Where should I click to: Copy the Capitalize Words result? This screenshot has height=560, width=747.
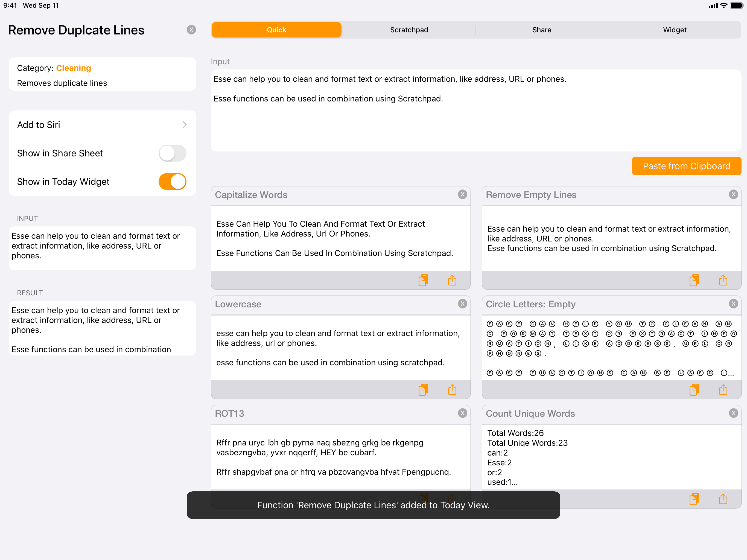tap(423, 280)
